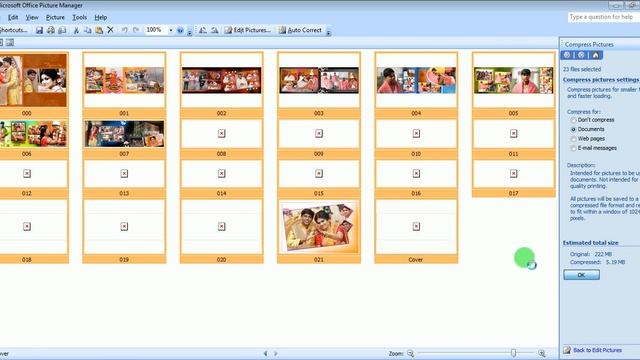
Task: Click the Estimated total size heading
Action: [x=591, y=243]
